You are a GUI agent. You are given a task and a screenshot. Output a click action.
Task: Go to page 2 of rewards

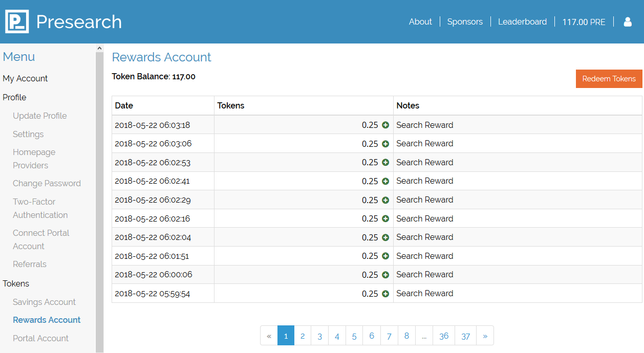tap(303, 336)
